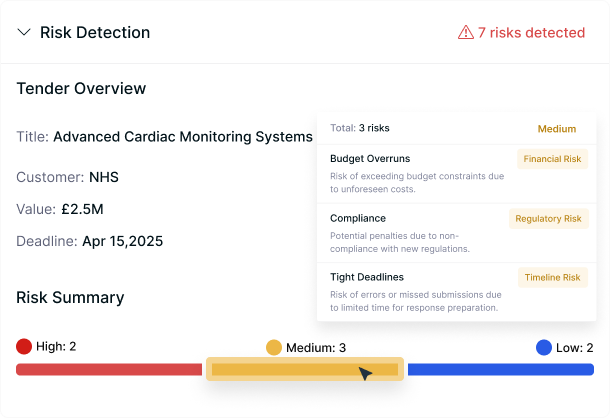The width and height of the screenshot is (610, 418).
Task: Click the Regulatory Risk tag
Action: [549, 219]
